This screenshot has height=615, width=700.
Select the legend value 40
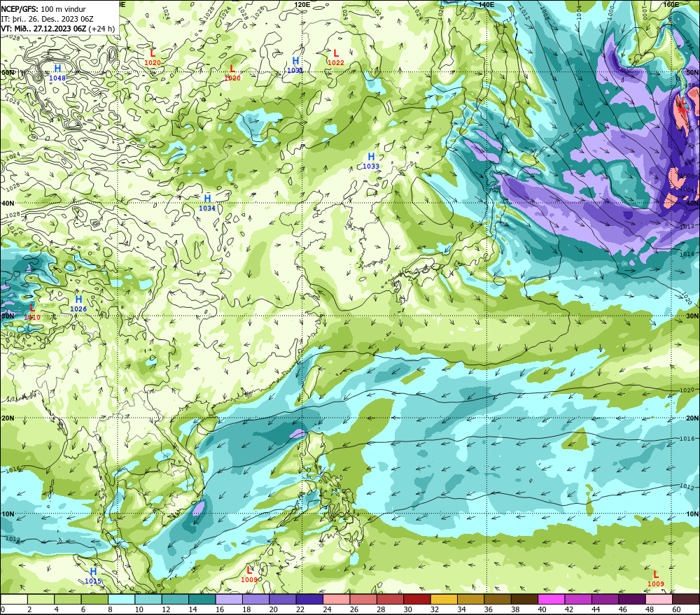coord(542,609)
